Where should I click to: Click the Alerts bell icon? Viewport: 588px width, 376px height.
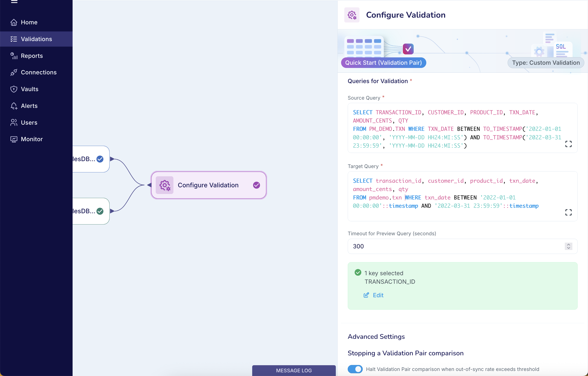14,106
